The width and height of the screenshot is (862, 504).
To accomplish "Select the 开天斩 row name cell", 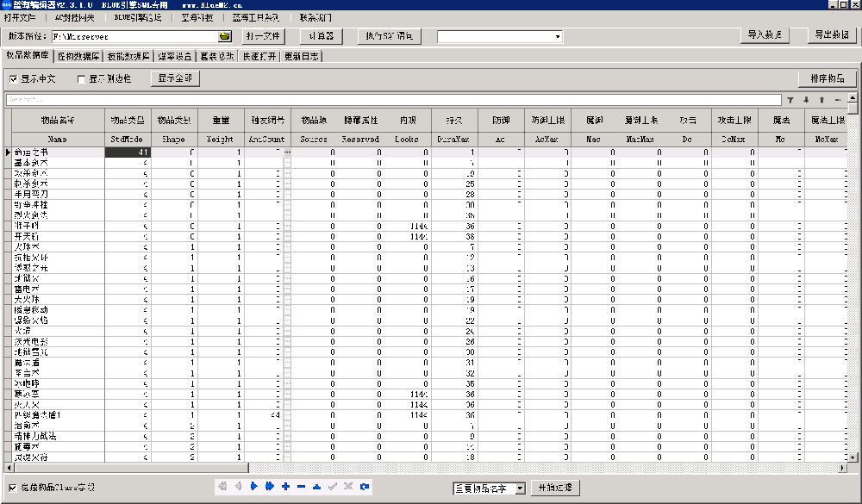I will click(x=58, y=236).
